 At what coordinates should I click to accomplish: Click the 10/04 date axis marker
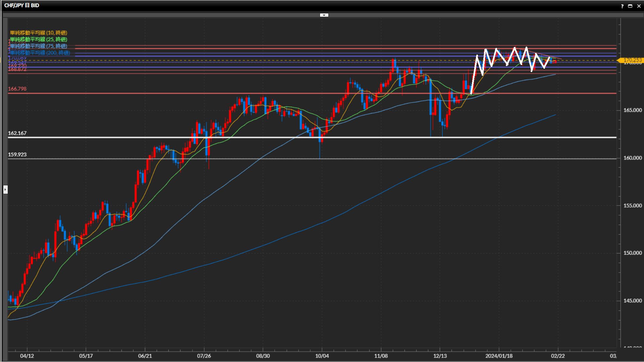click(322, 356)
